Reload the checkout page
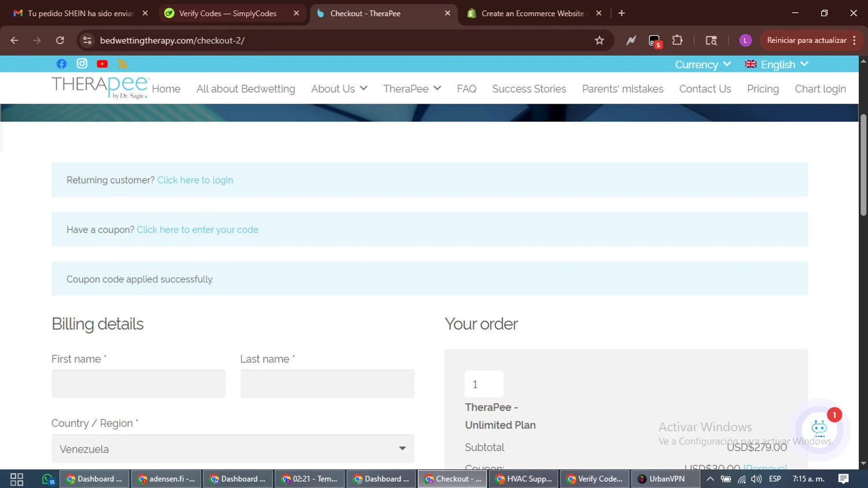The height and width of the screenshot is (488, 868). [60, 40]
